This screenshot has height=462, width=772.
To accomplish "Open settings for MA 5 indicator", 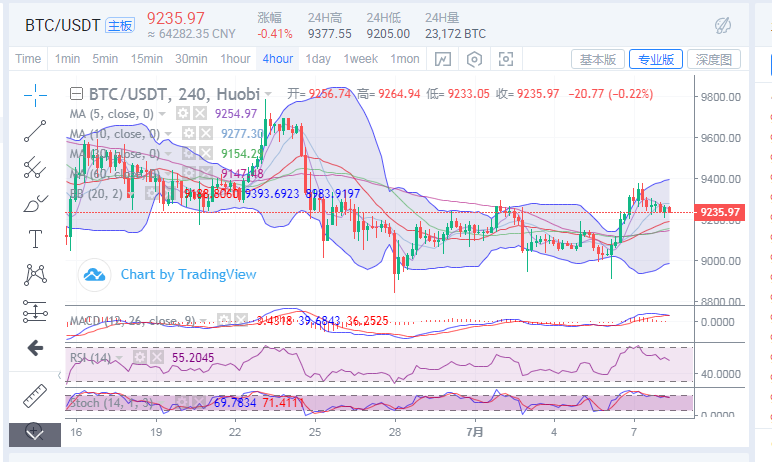I will tap(183, 114).
